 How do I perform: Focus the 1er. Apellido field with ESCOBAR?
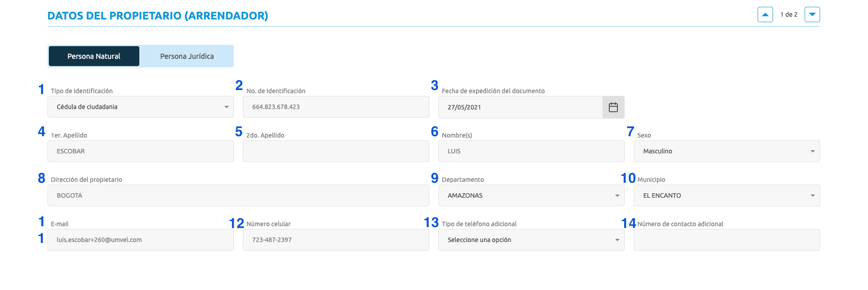pos(141,151)
